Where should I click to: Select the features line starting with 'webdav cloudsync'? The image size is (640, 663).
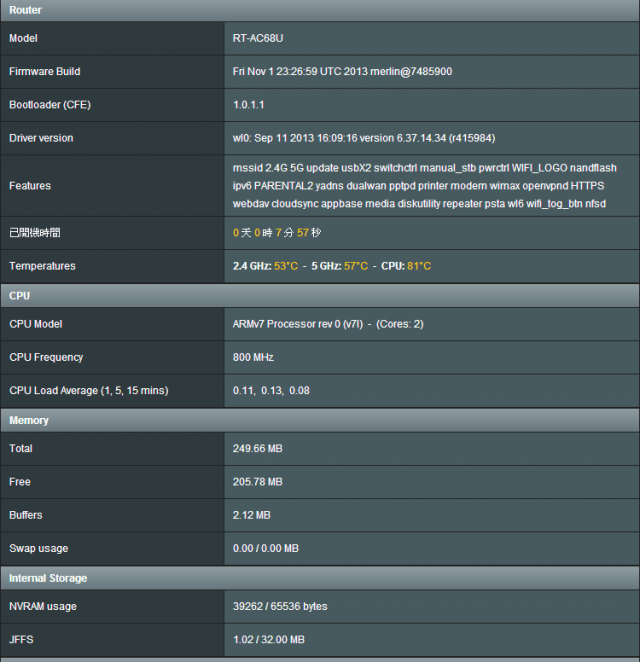click(x=419, y=204)
